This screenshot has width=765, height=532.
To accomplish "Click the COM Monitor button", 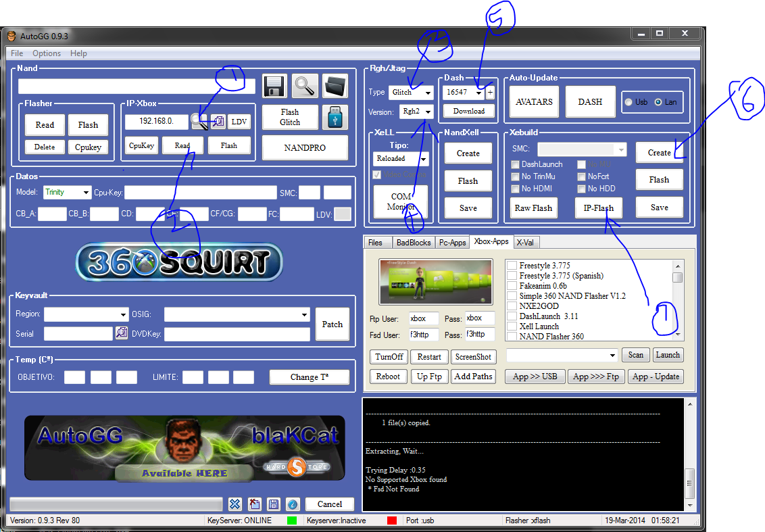I will tap(401, 201).
